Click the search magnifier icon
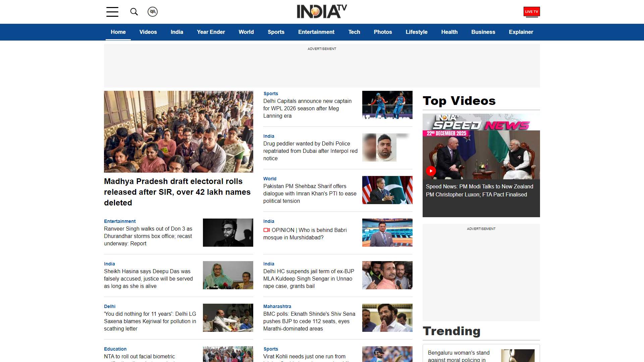 [134, 12]
